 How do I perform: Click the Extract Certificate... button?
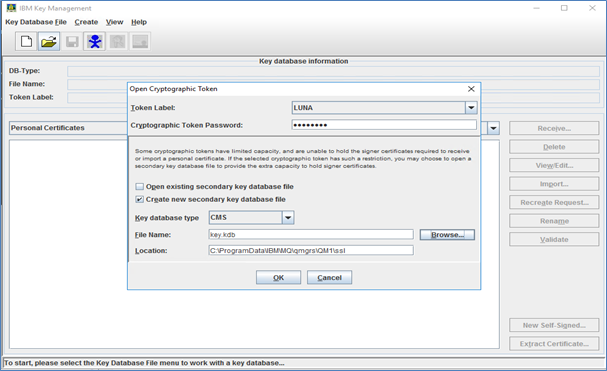click(x=554, y=344)
